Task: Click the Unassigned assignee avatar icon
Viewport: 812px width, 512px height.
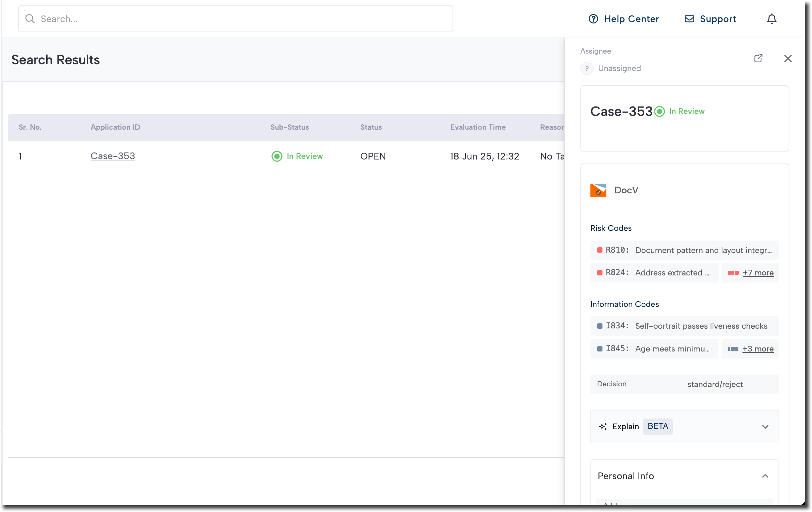Action: pos(587,68)
